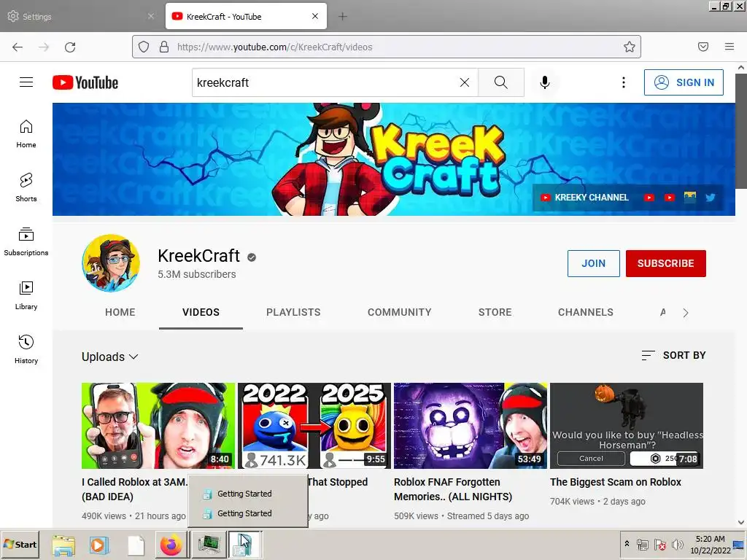
Task: Open Subscriptions in sidebar
Action: (x=26, y=242)
